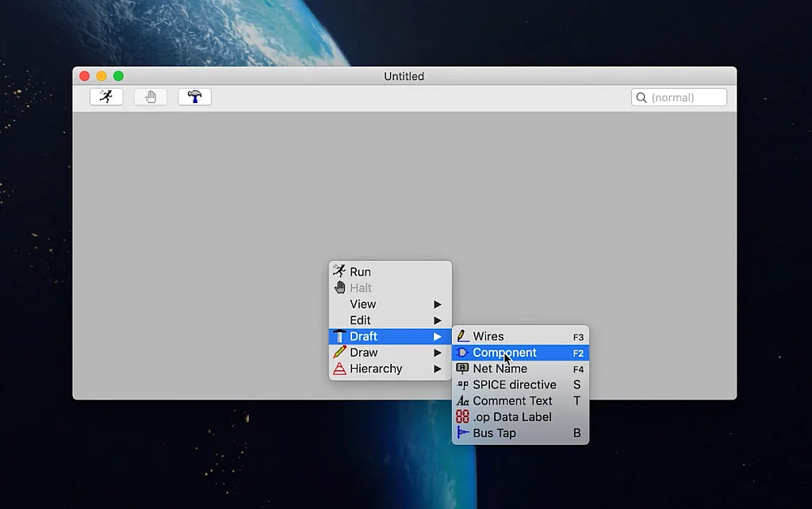Choose Run from the context menu
The image size is (812, 509).
coord(360,272)
